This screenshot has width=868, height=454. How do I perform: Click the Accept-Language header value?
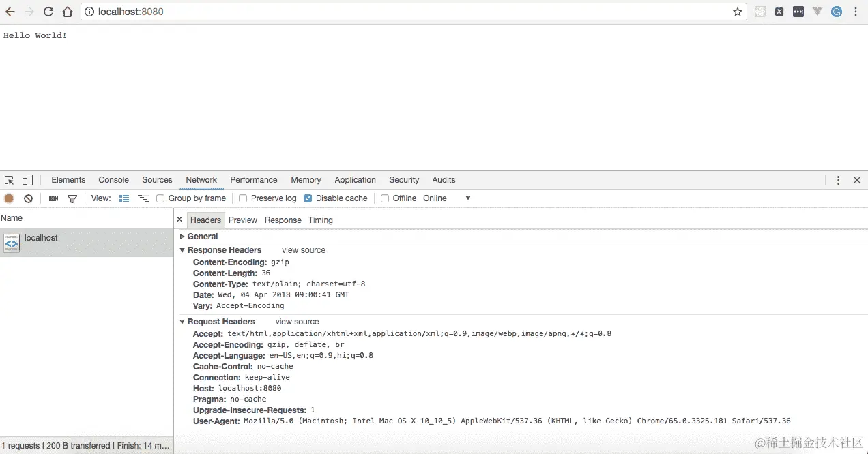pos(320,356)
